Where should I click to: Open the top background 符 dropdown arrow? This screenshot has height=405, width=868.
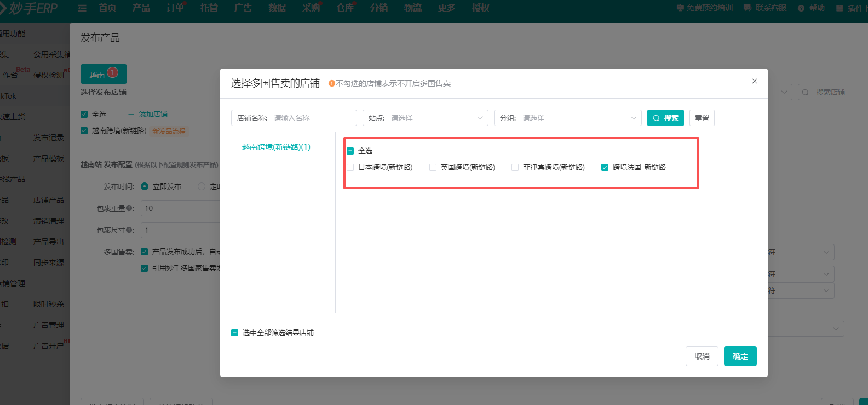point(826,252)
